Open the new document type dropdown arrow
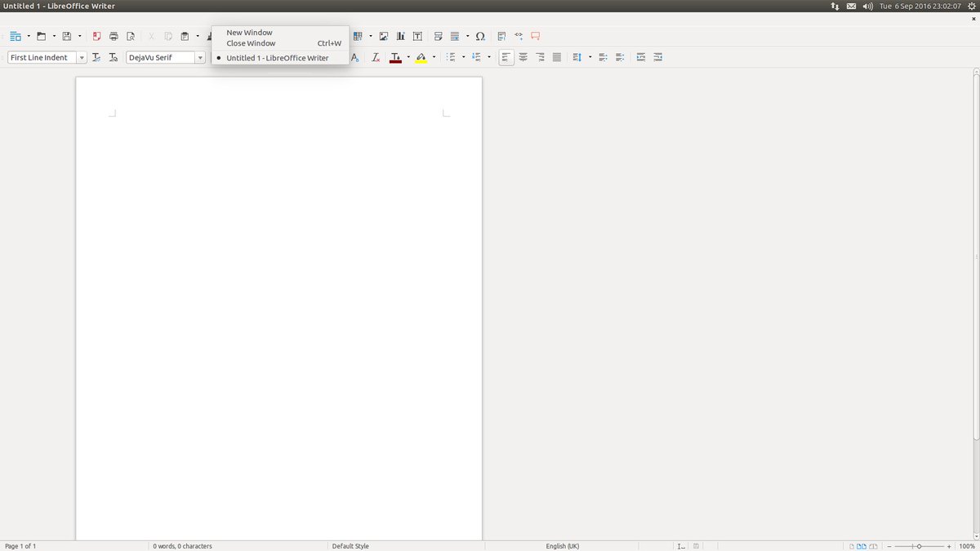This screenshot has width=980, height=551. (x=29, y=36)
